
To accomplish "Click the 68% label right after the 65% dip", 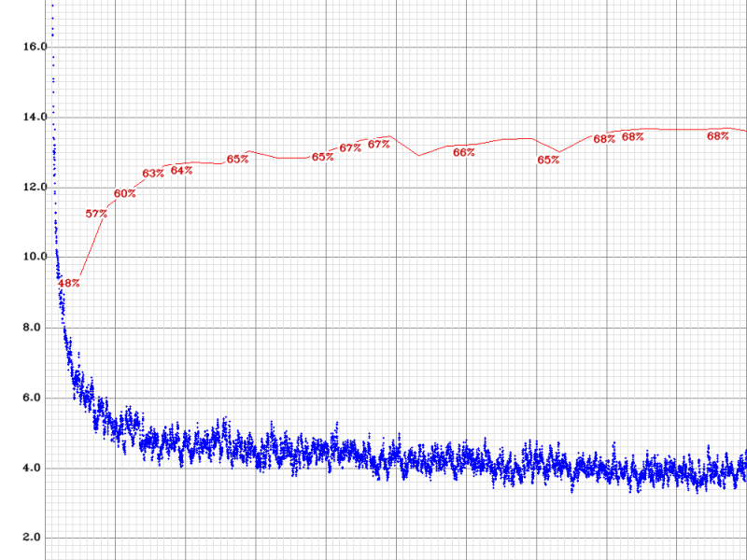I will click(x=604, y=139).
